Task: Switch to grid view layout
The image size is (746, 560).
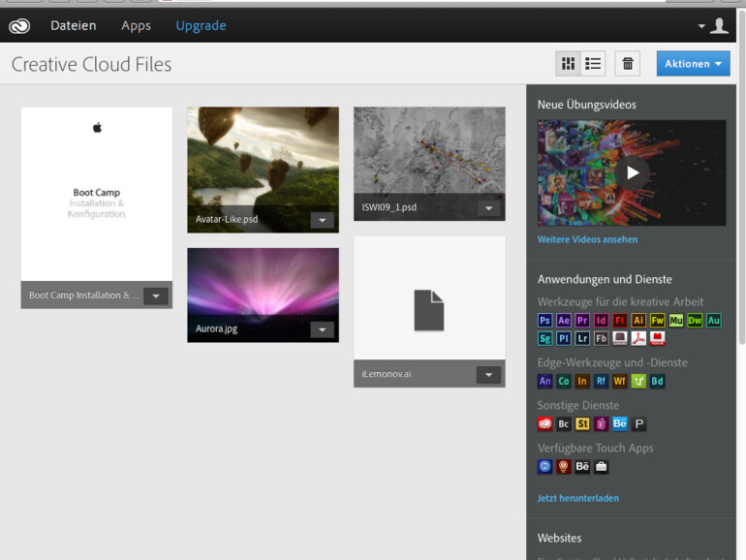Action: click(x=568, y=63)
